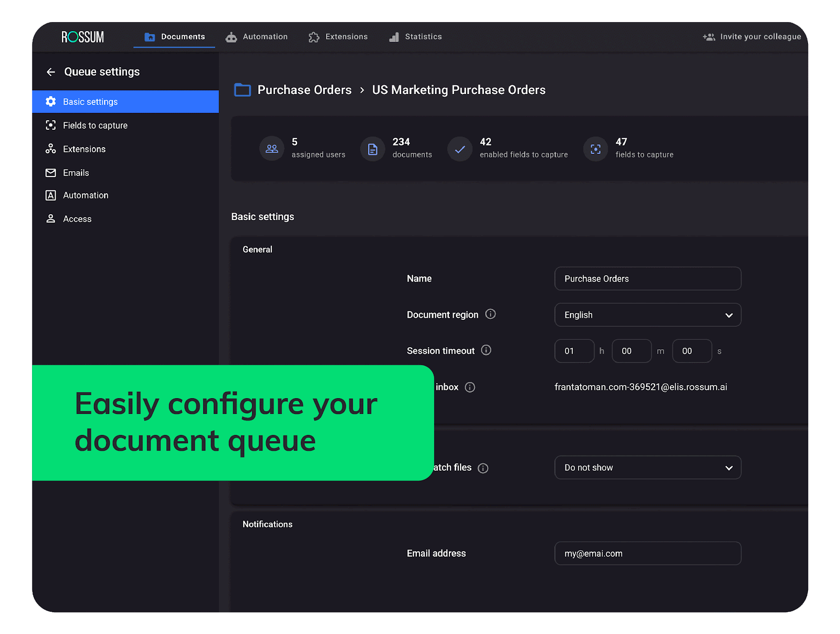Click the Statistics bar chart icon

click(394, 37)
